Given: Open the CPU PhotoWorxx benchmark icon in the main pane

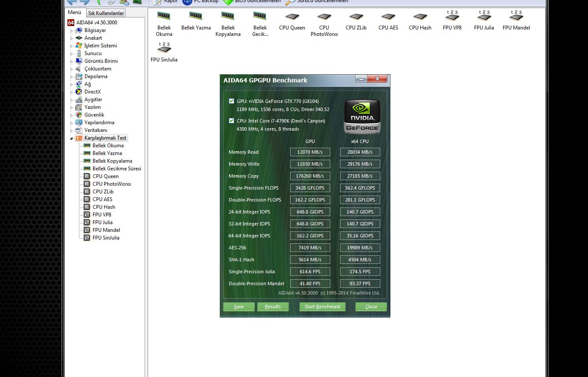Looking at the screenshot, I should point(324,24).
